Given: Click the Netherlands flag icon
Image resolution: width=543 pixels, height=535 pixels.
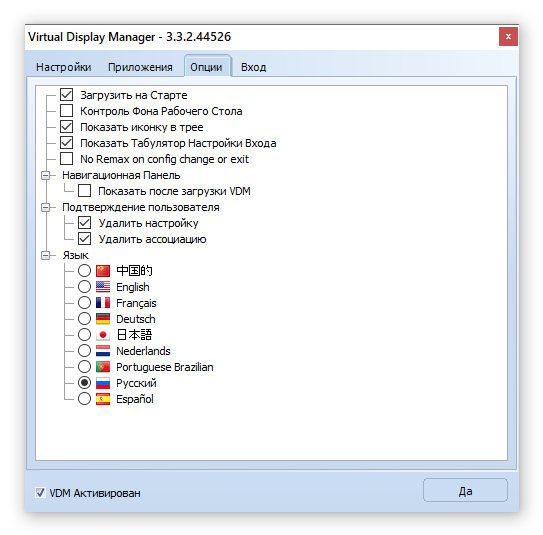Looking at the screenshot, I should point(103,351).
